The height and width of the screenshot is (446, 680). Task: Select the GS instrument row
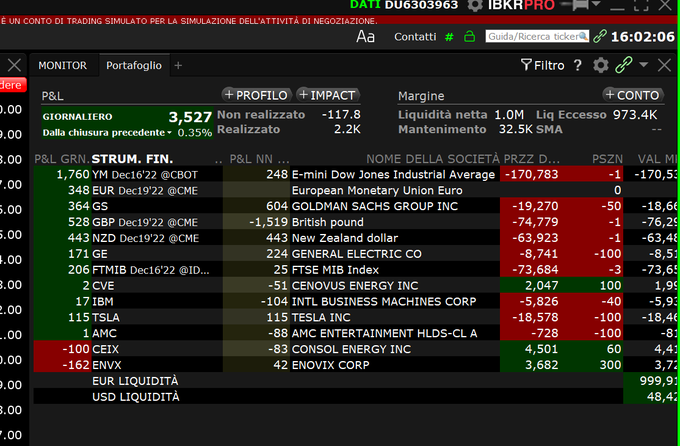point(356,206)
